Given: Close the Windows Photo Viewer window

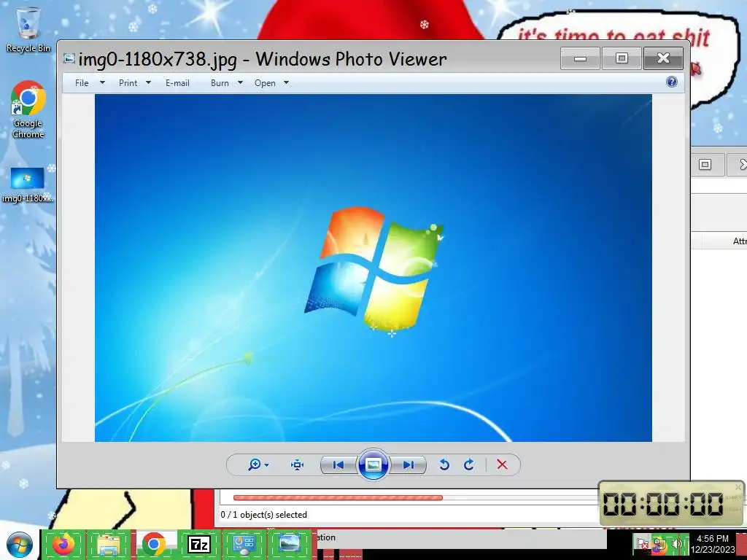Looking at the screenshot, I should tap(663, 58).
